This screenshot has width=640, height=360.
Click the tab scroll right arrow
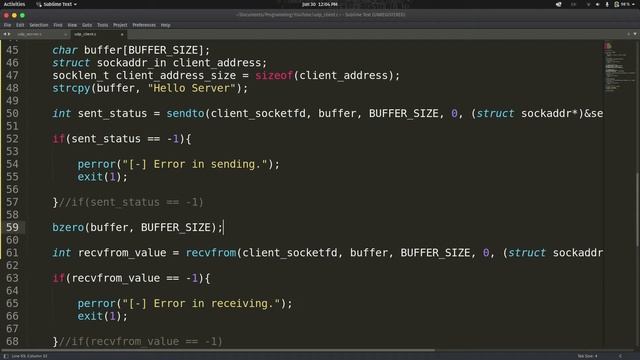click(9, 34)
